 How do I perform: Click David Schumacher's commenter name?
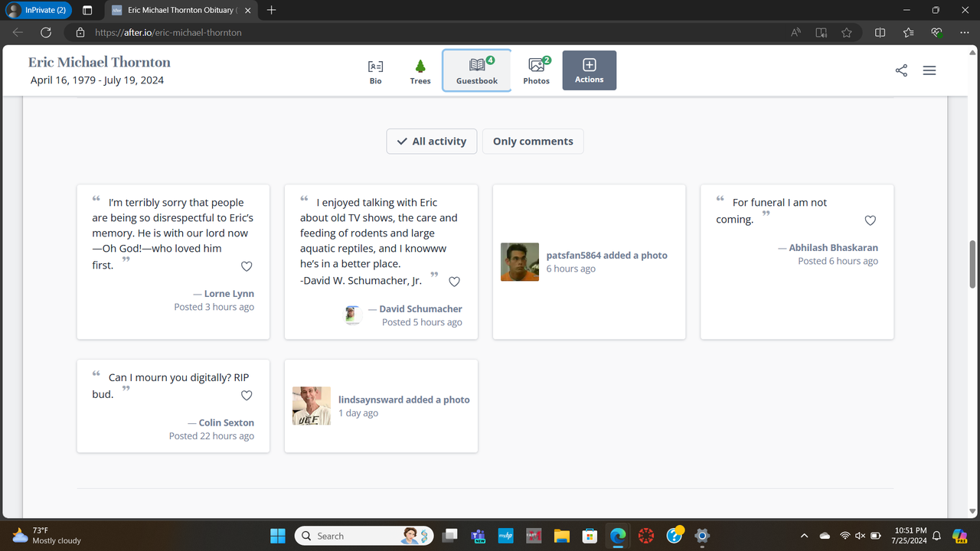click(420, 308)
